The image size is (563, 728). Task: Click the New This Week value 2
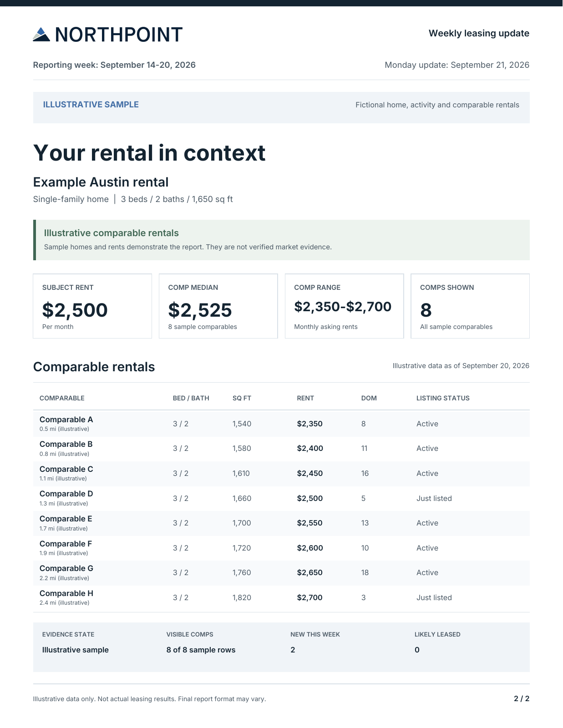(293, 650)
